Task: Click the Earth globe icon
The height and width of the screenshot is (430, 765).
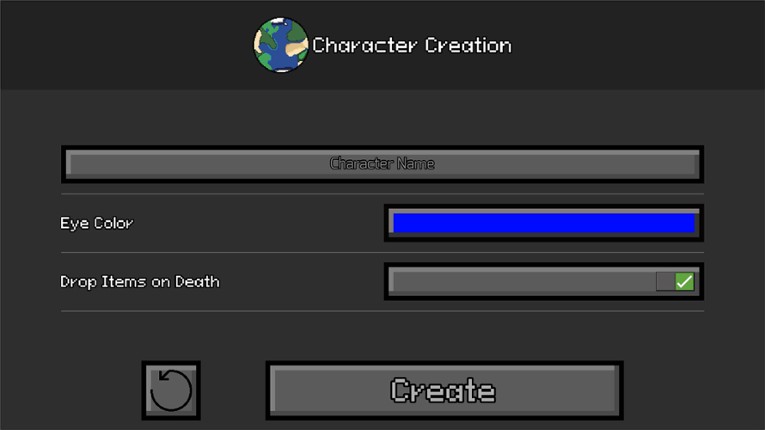Action: pyautogui.click(x=281, y=45)
